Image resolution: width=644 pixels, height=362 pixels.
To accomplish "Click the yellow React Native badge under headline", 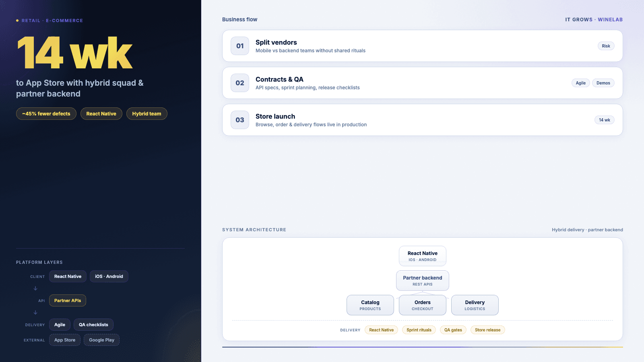I will pos(101,114).
